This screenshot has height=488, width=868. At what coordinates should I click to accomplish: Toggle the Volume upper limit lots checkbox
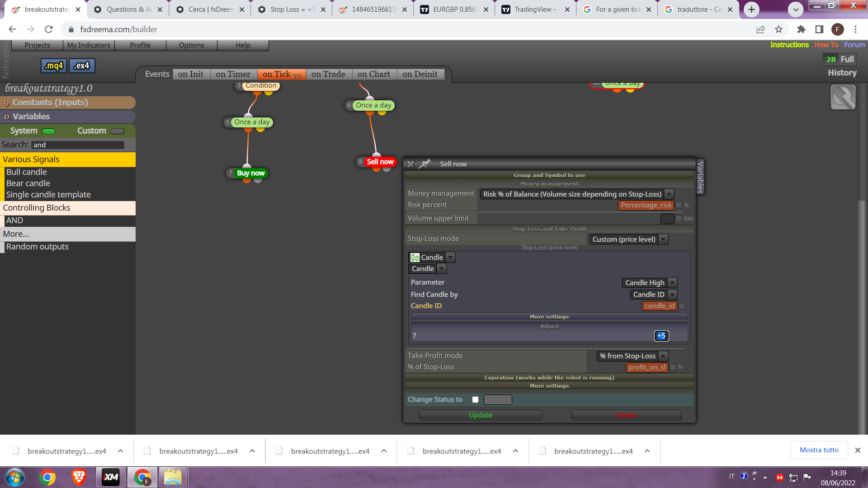[679, 219]
